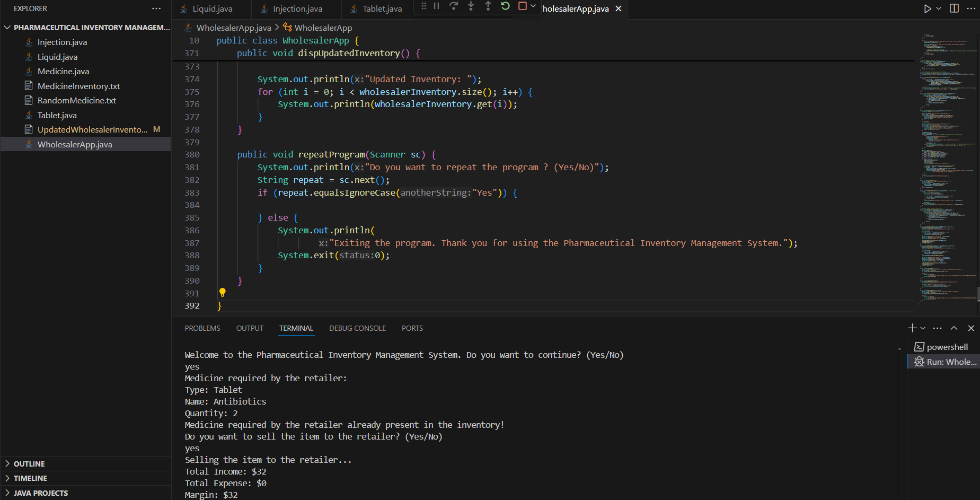Close the terminal panel

pyautogui.click(x=971, y=328)
